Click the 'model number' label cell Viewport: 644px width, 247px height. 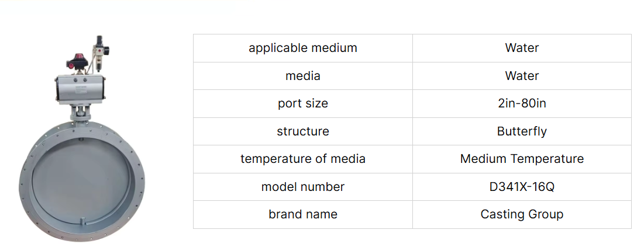303,187
